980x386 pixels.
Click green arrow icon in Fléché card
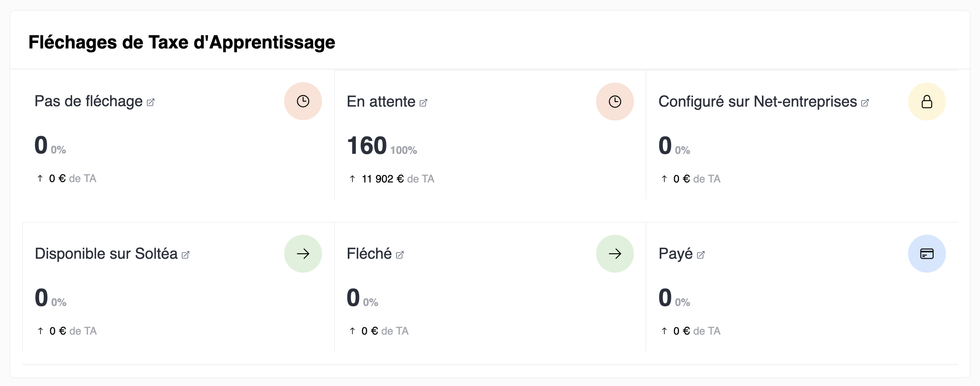(615, 254)
